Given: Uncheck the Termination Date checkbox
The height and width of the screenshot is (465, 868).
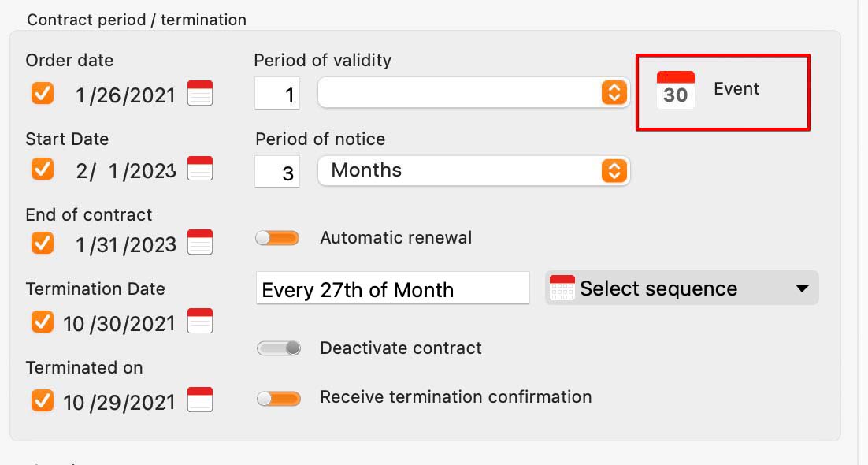Looking at the screenshot, I should click(x=43, y=322).
